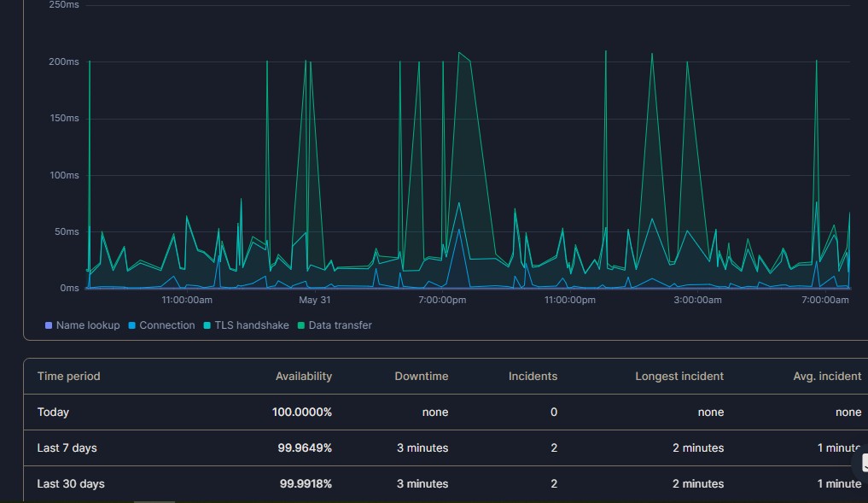
Task: Click the Data transfer legend color square
Action: [x=301, y=325]
